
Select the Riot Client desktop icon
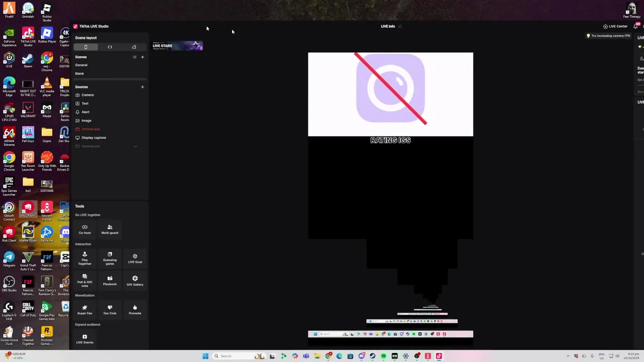pos(9,234)
